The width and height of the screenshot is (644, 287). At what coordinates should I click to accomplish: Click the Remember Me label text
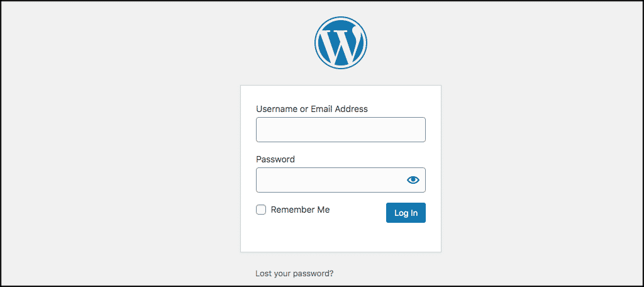pyautogui.click(x=300, y=210)
